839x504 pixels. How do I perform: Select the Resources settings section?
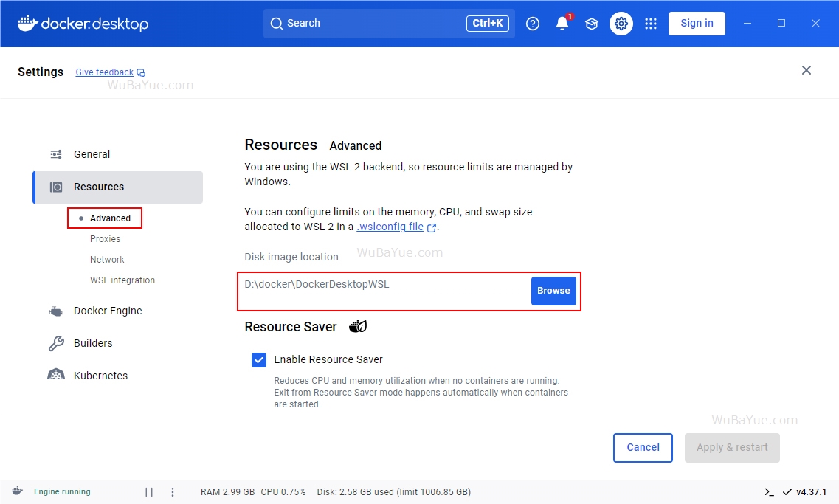(118, 187)
